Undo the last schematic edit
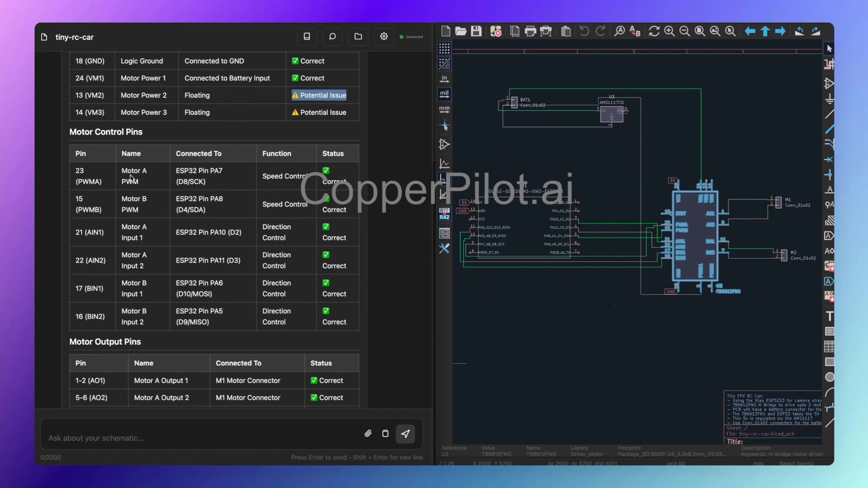Image resolution: width=868 pixels, height=488 pixels. 584,31
